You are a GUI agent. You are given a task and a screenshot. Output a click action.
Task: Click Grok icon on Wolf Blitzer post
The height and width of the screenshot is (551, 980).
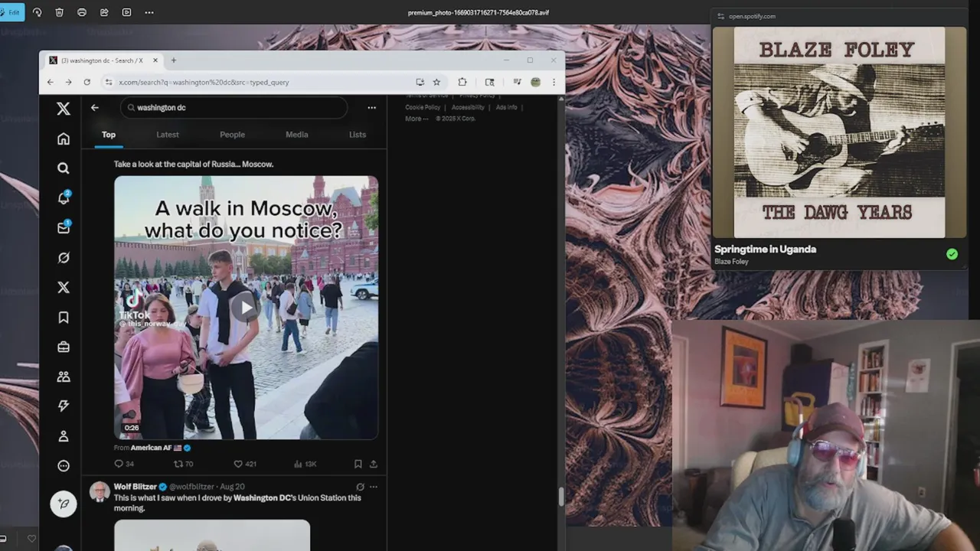[x=360, y=487]
